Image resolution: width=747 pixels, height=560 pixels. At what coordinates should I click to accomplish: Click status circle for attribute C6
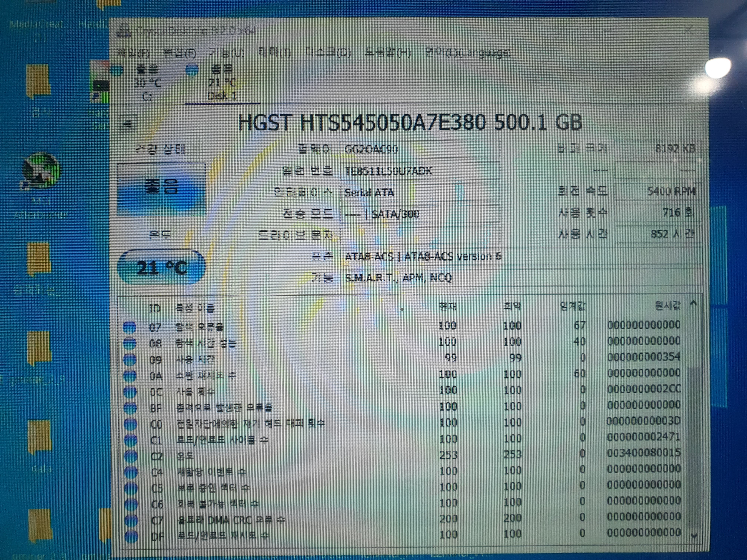(x=131, y=504)
